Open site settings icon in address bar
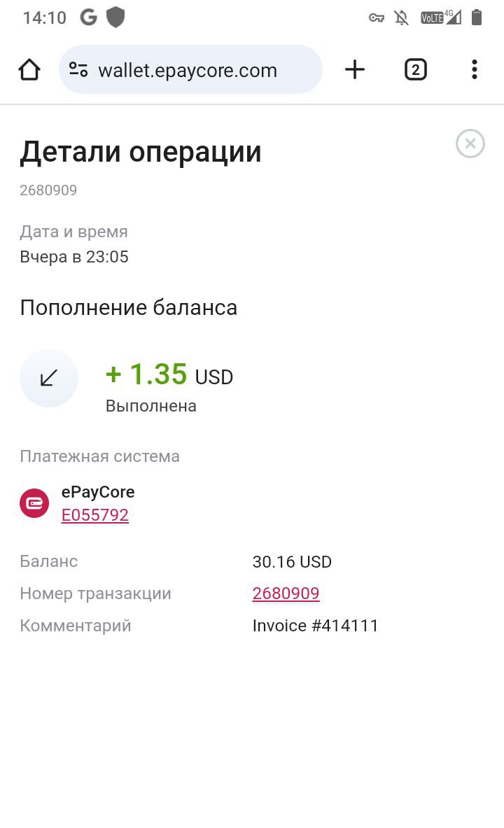The width and height of the screenshot is (504, 828). pos(78,70)
